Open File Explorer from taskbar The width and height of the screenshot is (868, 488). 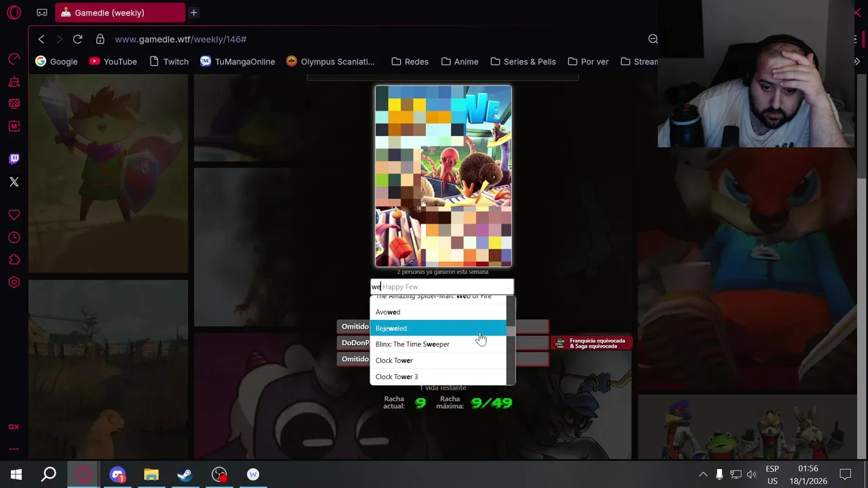point(151,474)
